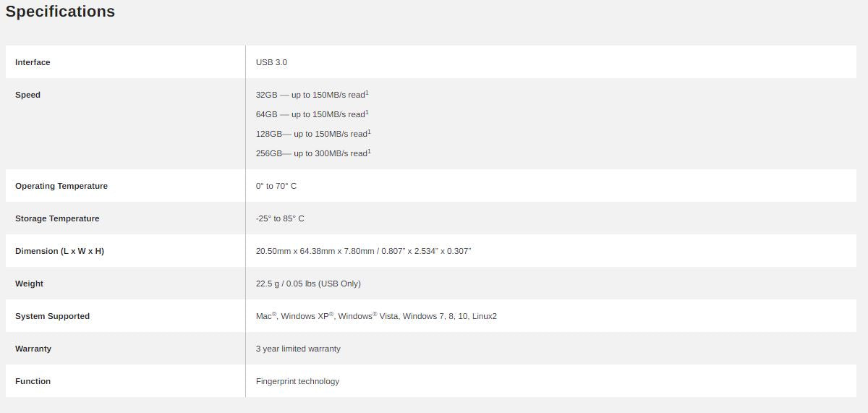
Task: Click the 3 year limited warranty text
Action: (x=298, y=349)
